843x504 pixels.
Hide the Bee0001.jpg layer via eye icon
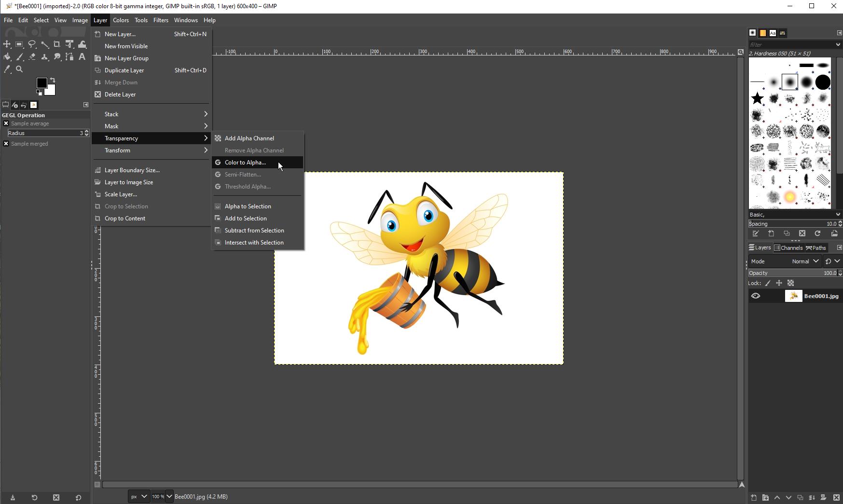[756, 296]
